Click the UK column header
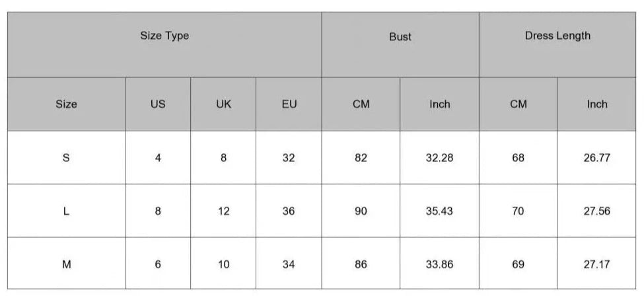 point(223,104)
